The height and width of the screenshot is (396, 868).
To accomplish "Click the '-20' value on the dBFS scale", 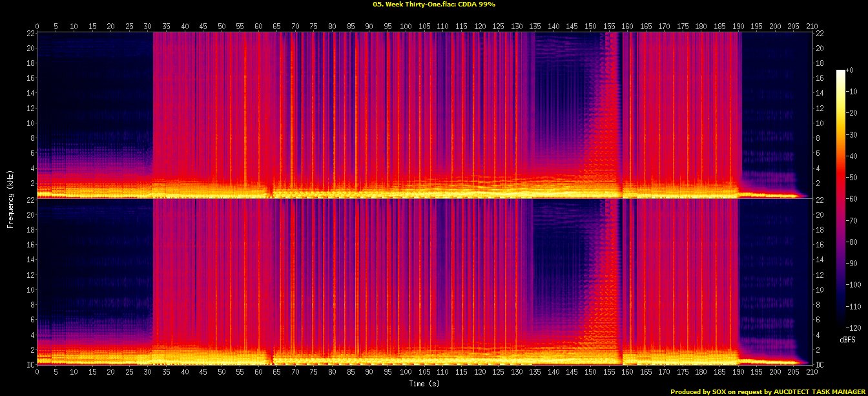I will pos(852,114).
